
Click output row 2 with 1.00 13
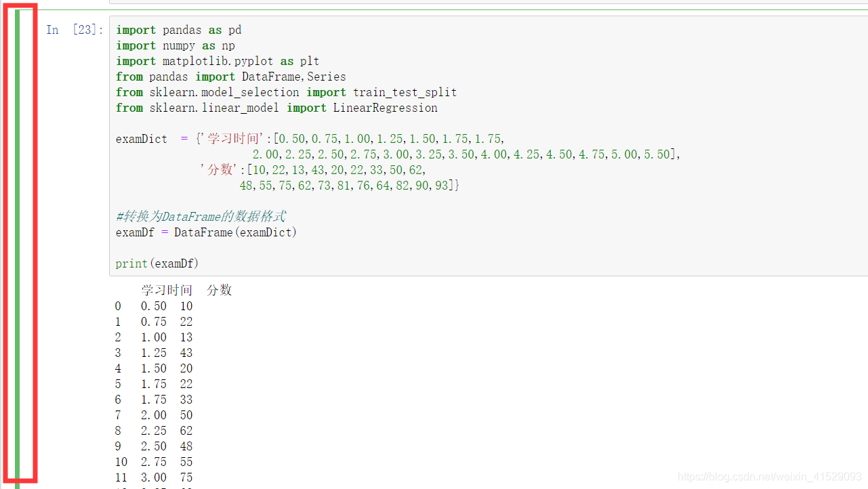[x=154, y=337]
